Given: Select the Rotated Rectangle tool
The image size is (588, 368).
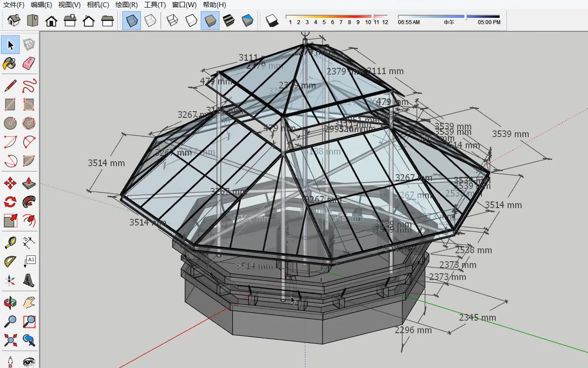Looking at the screenshot, I should (29, 104).
